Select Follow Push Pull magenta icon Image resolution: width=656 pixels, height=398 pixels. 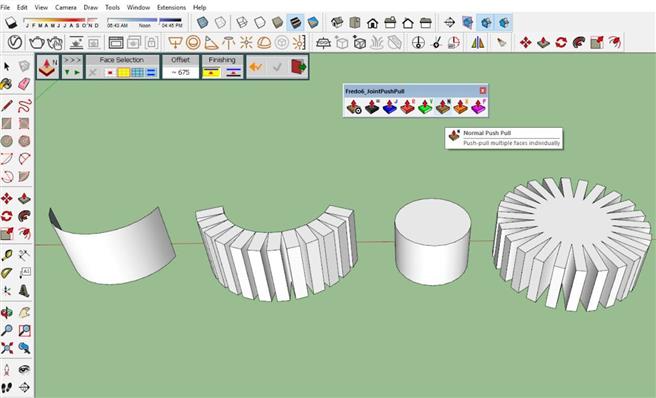(x=478, y=107)
